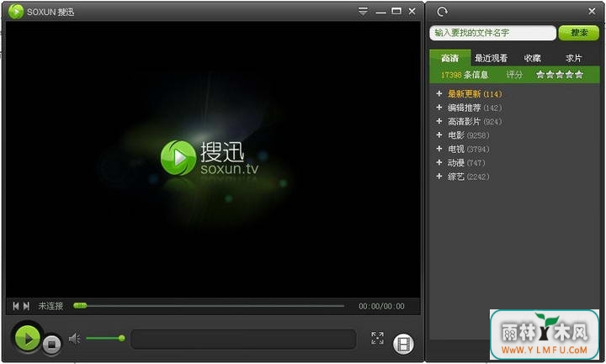606x364 pixels.
Task: Close the SOXUN player window
Action: (x=412, y=11)
